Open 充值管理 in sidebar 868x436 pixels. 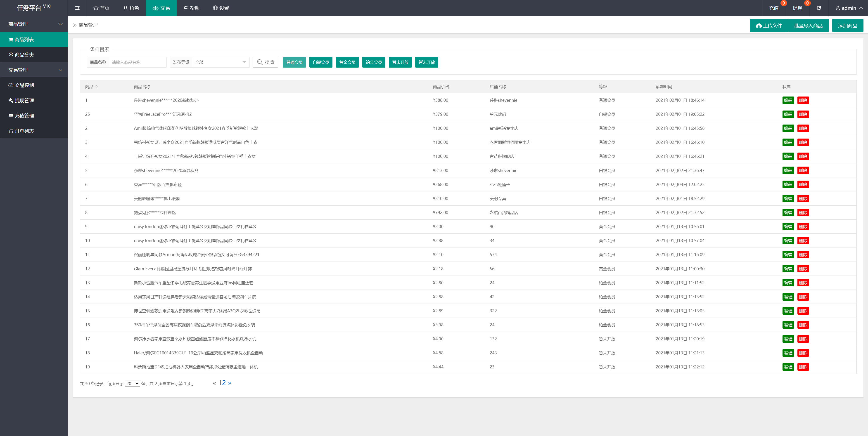click(x=24, y=115)
